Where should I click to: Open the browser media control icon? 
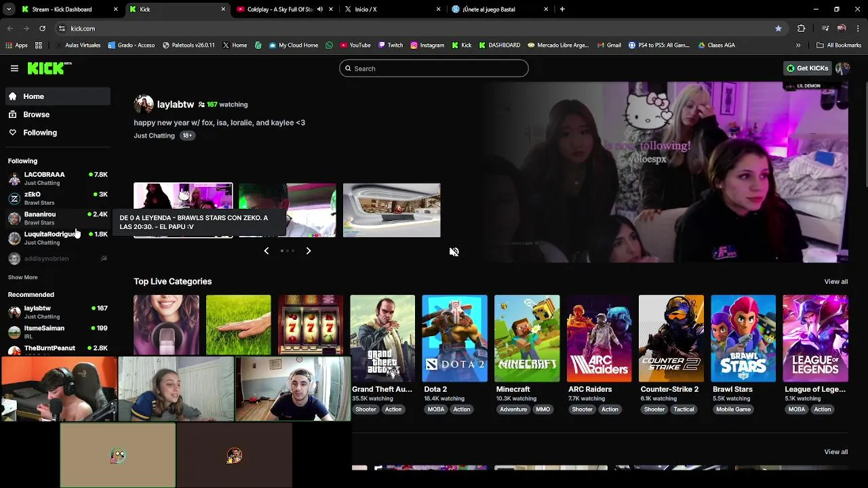(825, 28)
